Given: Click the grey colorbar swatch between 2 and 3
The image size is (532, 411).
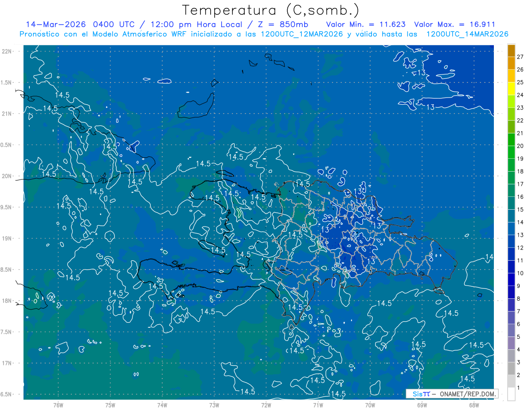Looking at the screenshot, I should [x=511, y=368].
